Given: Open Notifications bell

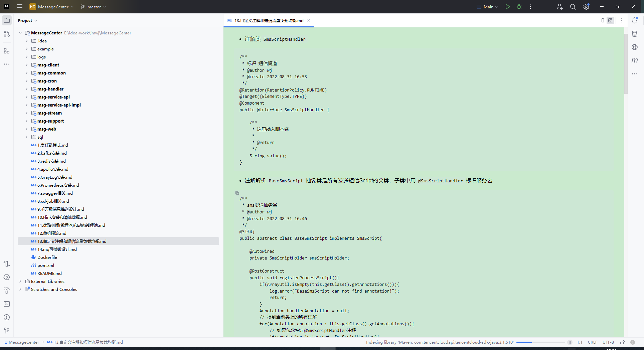Looking at the screenshot, I should point(635,20).
